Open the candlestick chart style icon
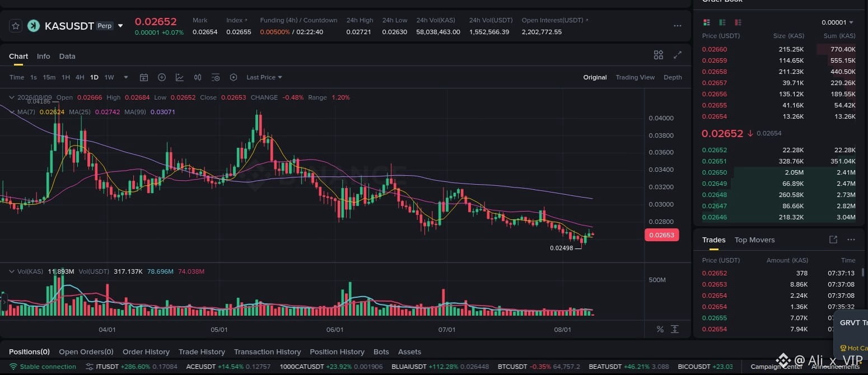The height and width of the screenshot is (375, 868). coord(198,77)
